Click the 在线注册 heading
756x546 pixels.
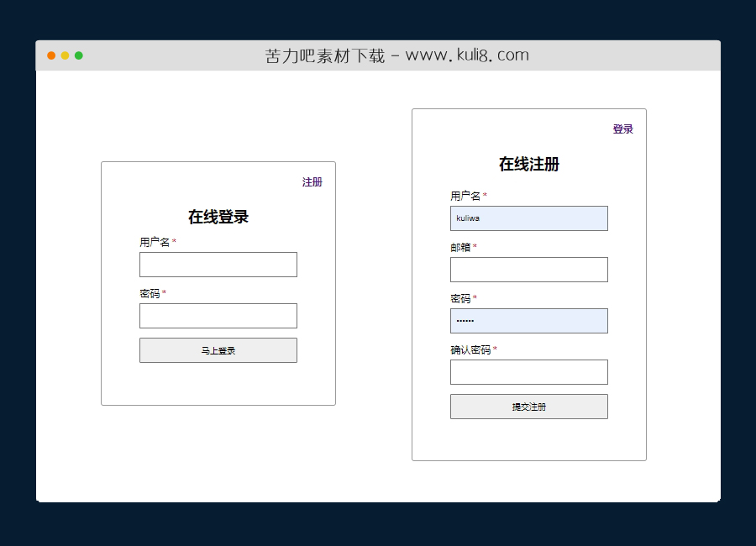[x=528, y=165]
